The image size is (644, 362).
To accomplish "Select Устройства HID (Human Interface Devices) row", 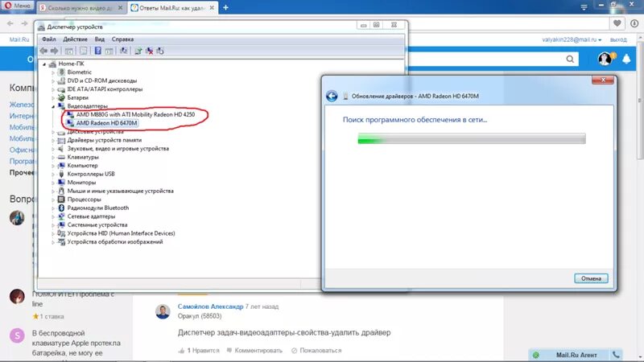I will point(121,233).
